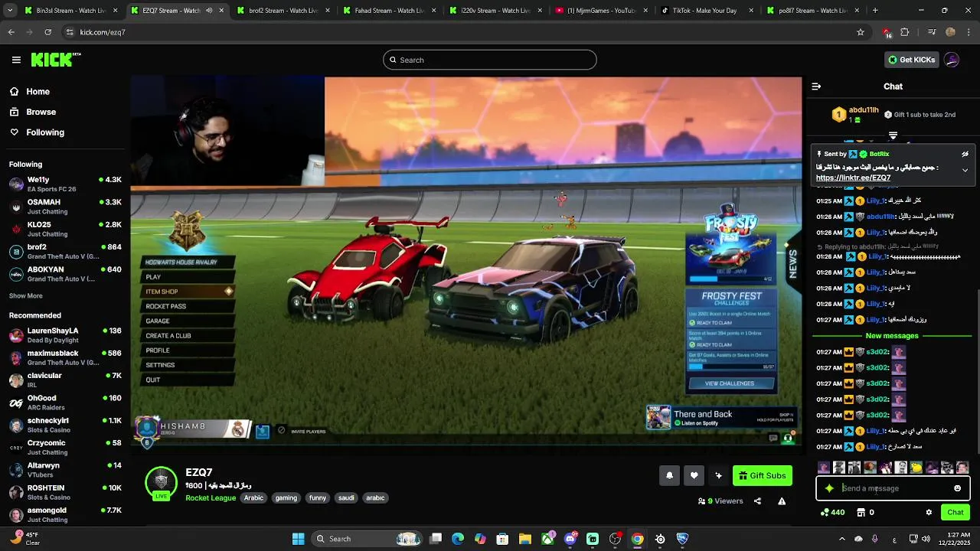Toggle the heart follow button
Screen dimensions: 980x551
pyautogui.click(x=694, y=475)
